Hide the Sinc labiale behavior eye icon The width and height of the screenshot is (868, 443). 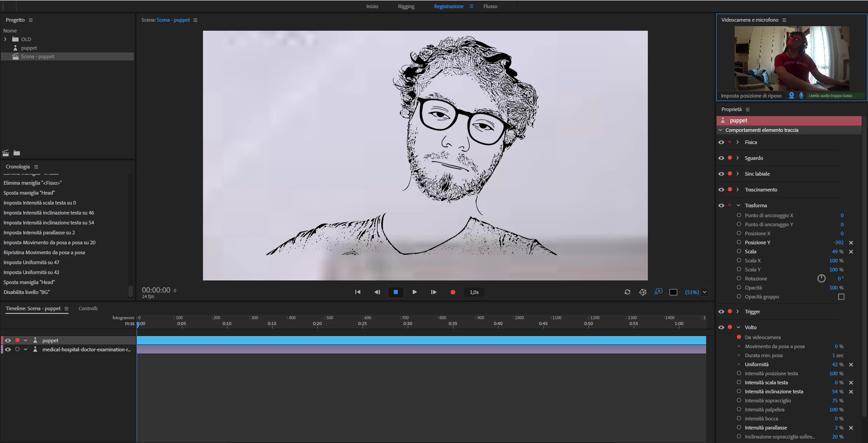[x=721, y=174]
